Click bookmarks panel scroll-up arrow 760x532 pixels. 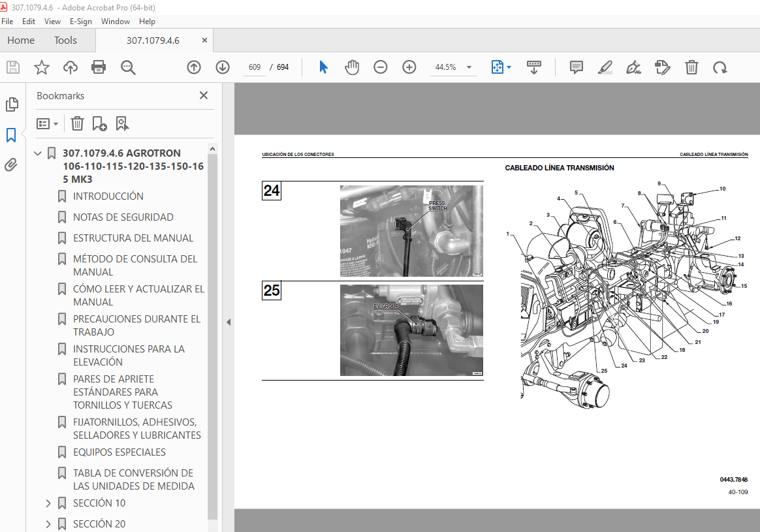pos(212,149)
